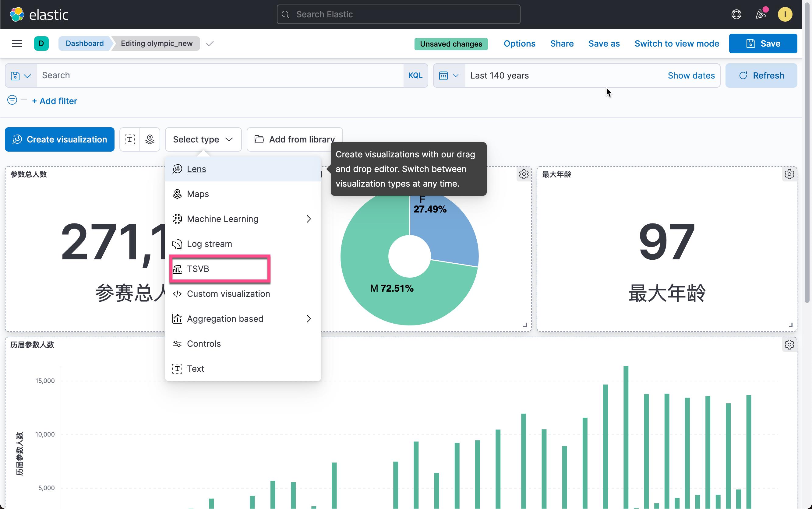Open the help menu lifebuoy icon
The width and height of the screenshot is (812, 509).
click(736, 15)
